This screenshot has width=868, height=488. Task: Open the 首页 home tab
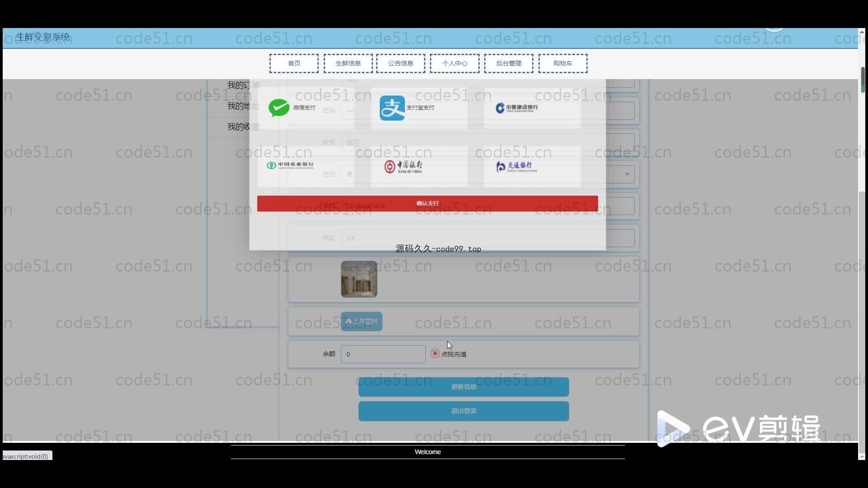[294, 63]
